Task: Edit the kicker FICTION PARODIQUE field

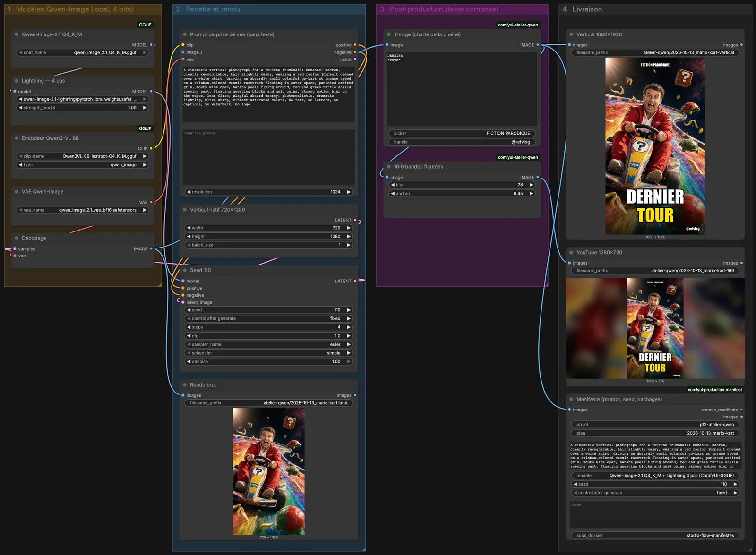Action: click(x=462, y=134)
